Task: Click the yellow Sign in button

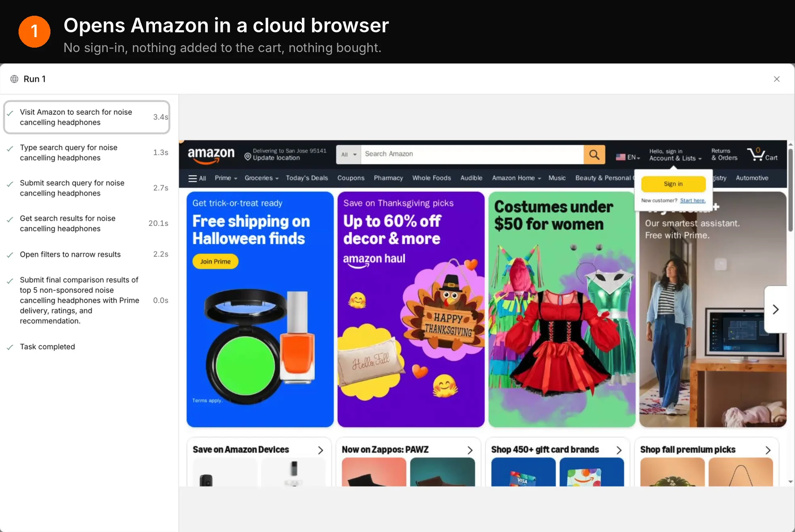Action: pyautogui.click(x=673, y=184)
